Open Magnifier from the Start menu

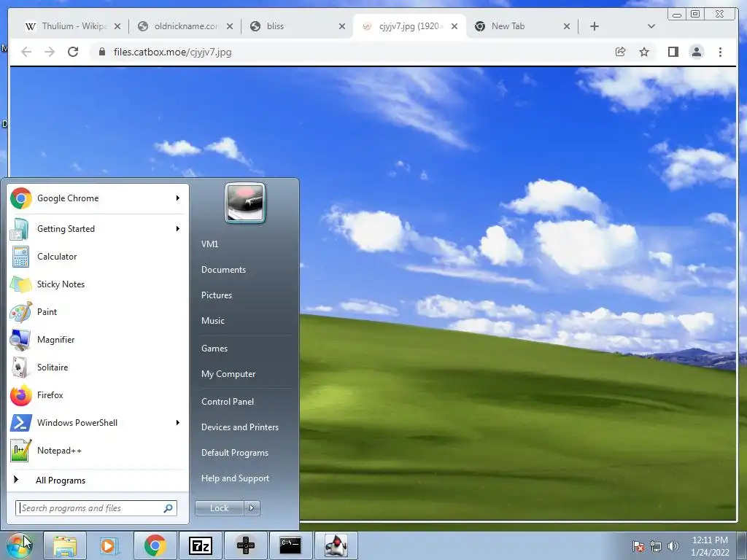click(x=98, y=340)
